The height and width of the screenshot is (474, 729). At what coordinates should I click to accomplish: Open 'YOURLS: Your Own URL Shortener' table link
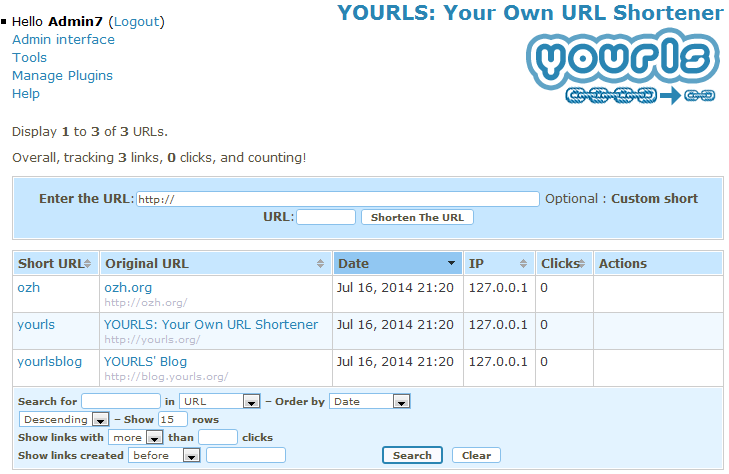coord(211,324)
